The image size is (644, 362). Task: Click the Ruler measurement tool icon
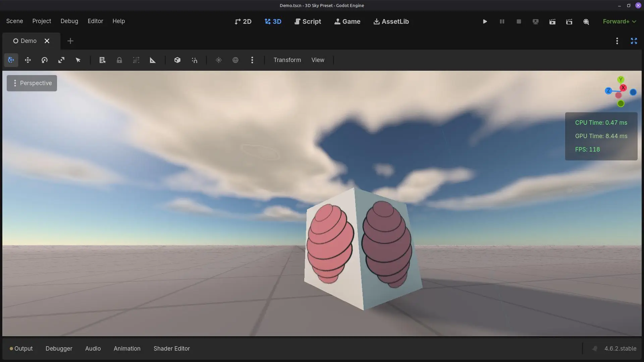[x=153, y=60]
